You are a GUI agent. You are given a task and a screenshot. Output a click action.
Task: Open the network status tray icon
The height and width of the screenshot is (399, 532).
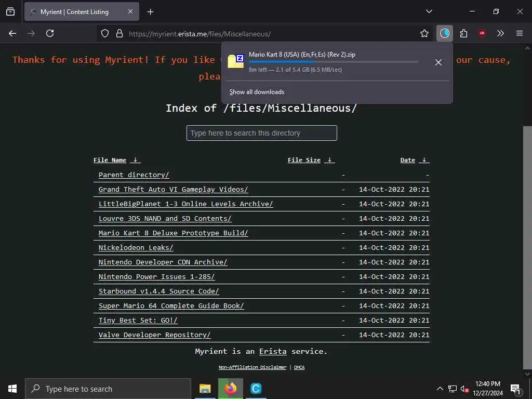(x=453, y=389)
